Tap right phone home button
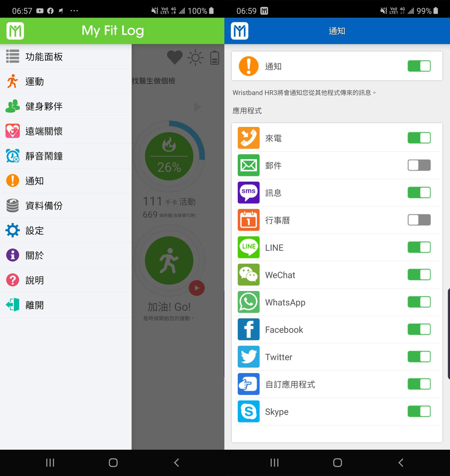Screen dimensions: 450x476 point(337,463)
